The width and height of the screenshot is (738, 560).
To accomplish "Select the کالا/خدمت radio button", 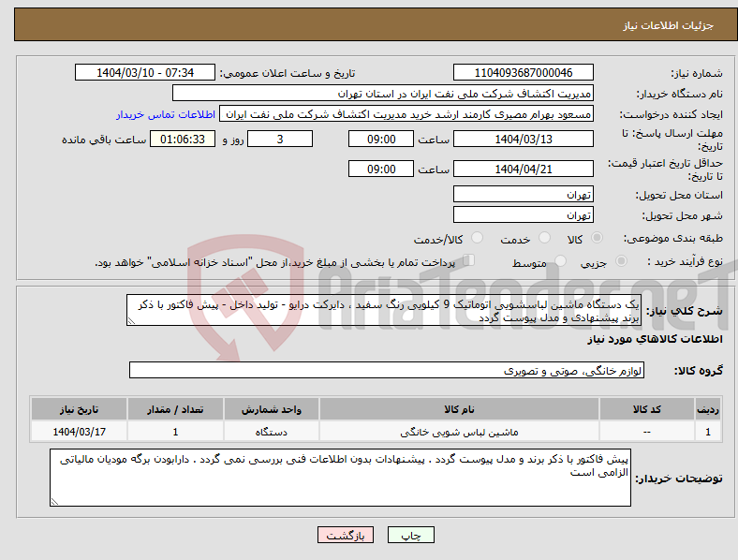I will click(478, 238).
